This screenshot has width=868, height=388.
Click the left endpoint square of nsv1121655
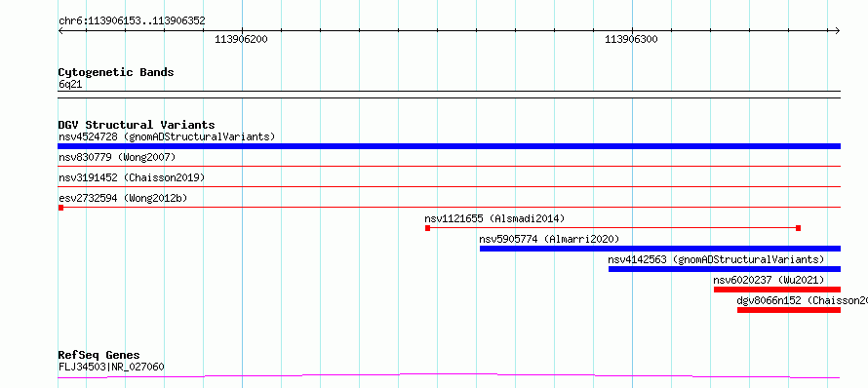tap(427, 228)
